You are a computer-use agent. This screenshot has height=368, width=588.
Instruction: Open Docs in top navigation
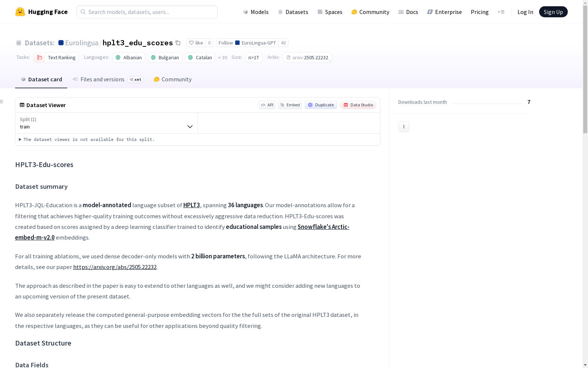408,12
